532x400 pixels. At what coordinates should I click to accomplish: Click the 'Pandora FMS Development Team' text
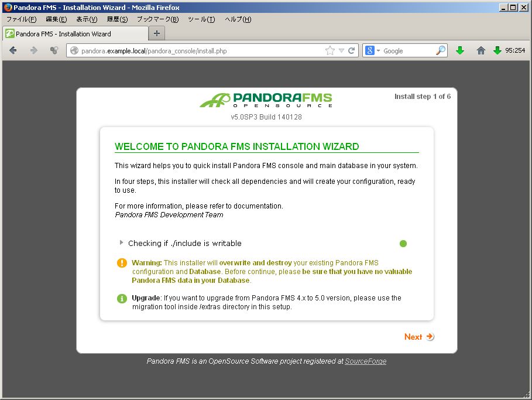click(169, 214)
